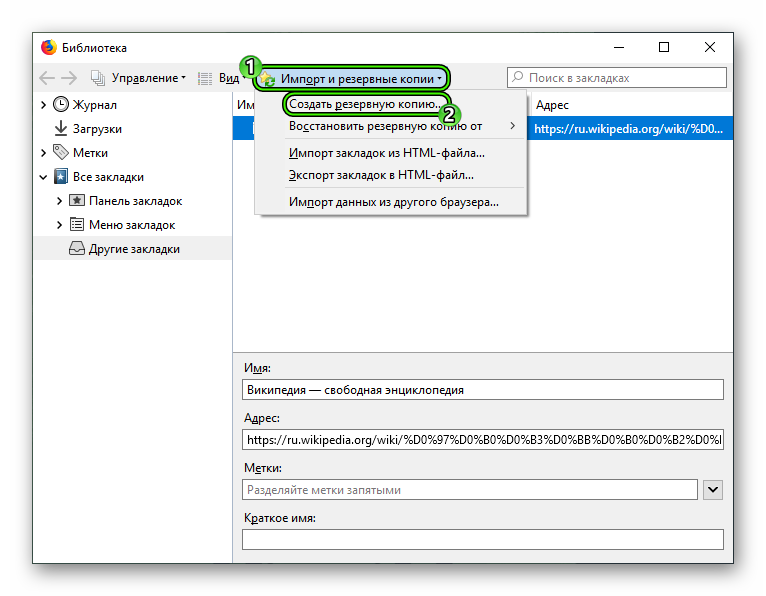Click the tray icon of Другие закладки
The width and height of the screenshot is (766, 596).
click(x=77, y=248)
